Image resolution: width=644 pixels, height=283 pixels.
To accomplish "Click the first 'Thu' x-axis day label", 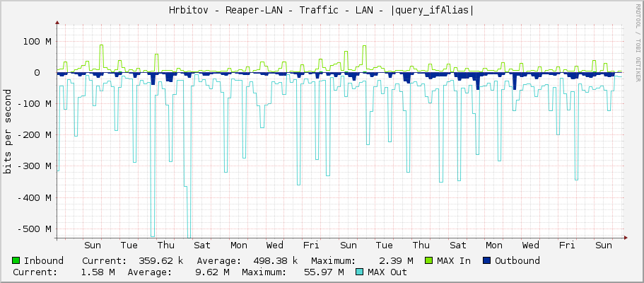I will tap(165, 246).
